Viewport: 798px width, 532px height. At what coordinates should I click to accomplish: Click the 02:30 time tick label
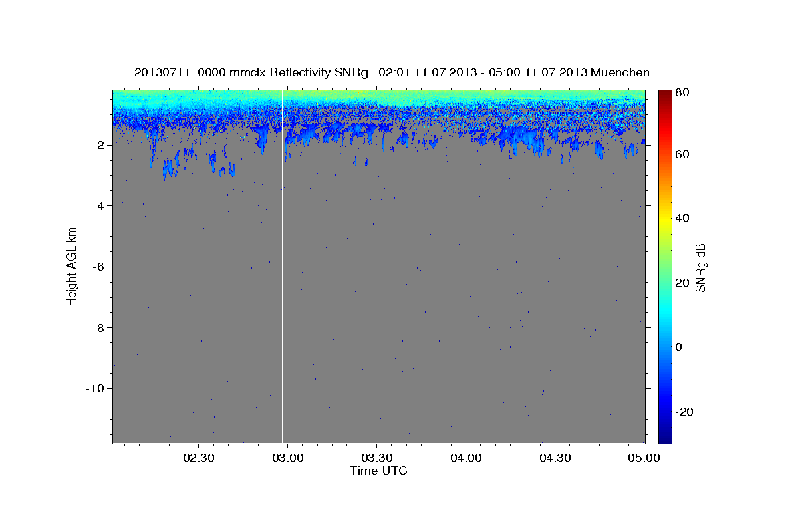[x=198, y=458]
